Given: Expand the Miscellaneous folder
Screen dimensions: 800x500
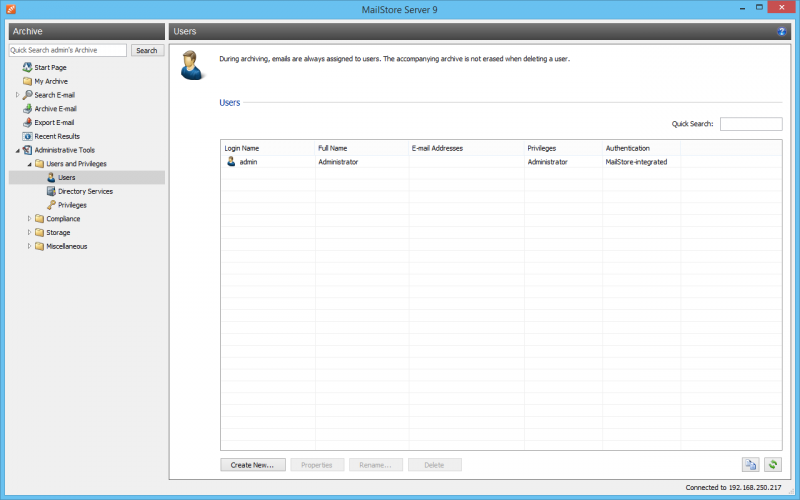Looking at the screenshot, I should (29, 246).
